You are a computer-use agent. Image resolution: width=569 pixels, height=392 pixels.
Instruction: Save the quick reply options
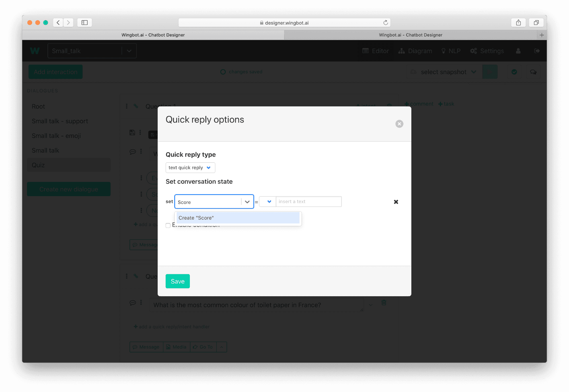[178, 281]
